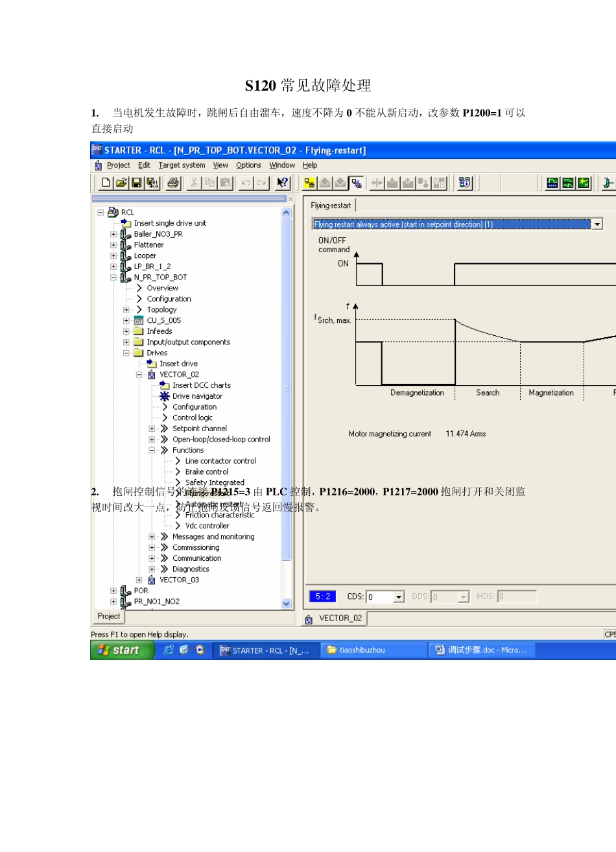The width and height of the screenshot is (616, 852).
Task: Switch to the STARTER - RCL taskbar window
Action: (268, 650)
